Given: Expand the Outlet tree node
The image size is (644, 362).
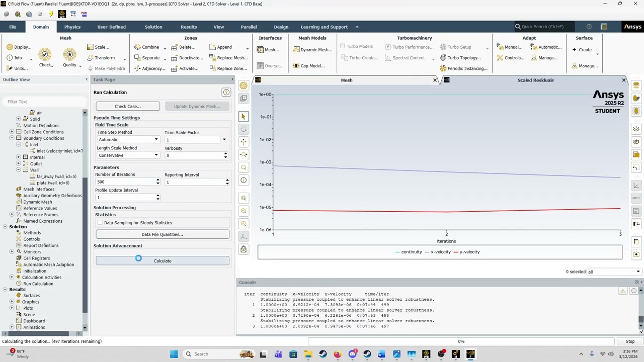Looking at the screenshot, I should (x=18, y=163).
